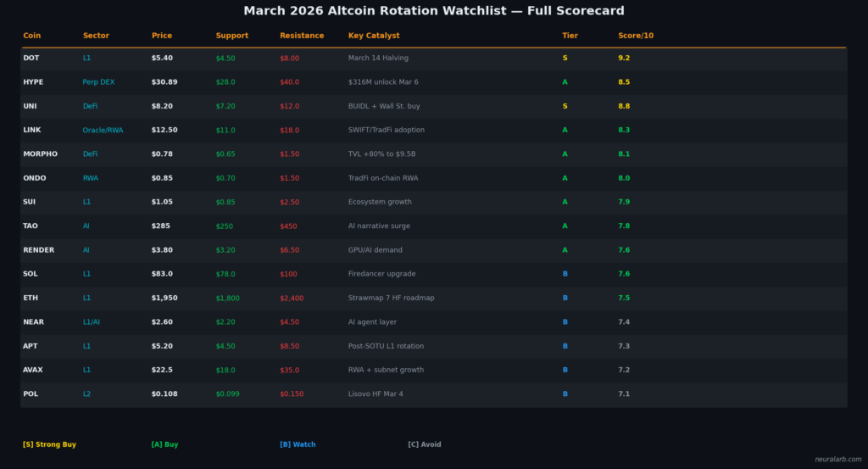This screenshot has width=868, height=469.
Task: Click the $0.108 POL price
Action: 164,394
